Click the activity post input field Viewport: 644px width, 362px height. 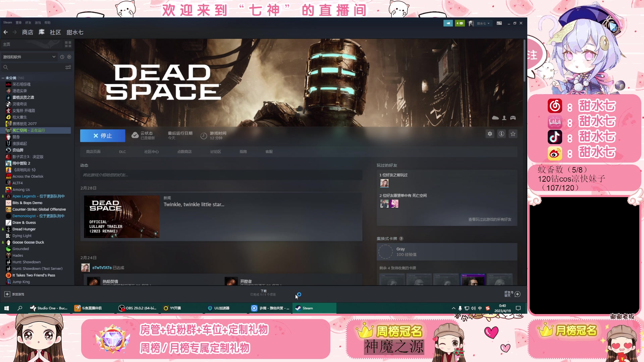pyautogui.click(x=221, y=175)
